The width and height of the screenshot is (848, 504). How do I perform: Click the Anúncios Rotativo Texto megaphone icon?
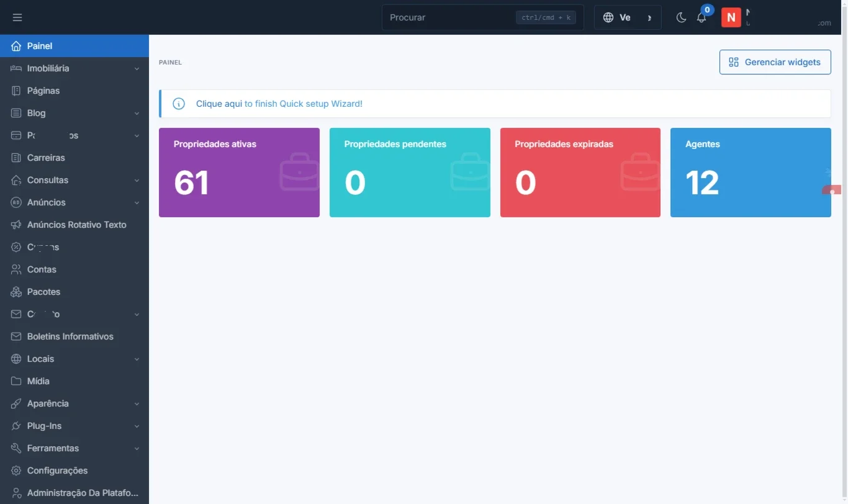tap(16, 225)
